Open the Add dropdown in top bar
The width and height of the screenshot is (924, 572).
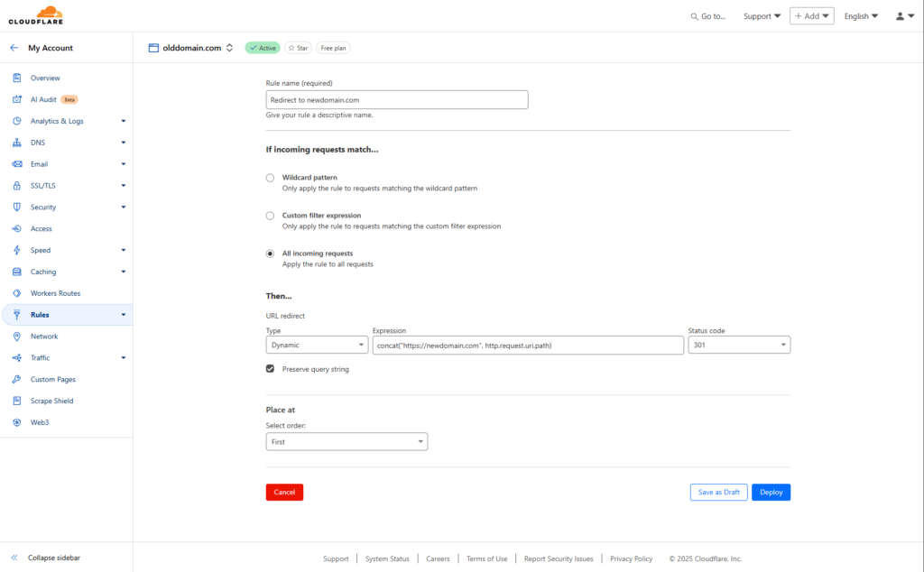[811, 16]
